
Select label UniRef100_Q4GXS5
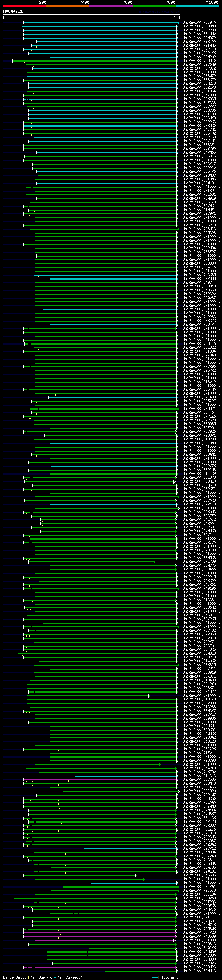click(x=199, y=275)
